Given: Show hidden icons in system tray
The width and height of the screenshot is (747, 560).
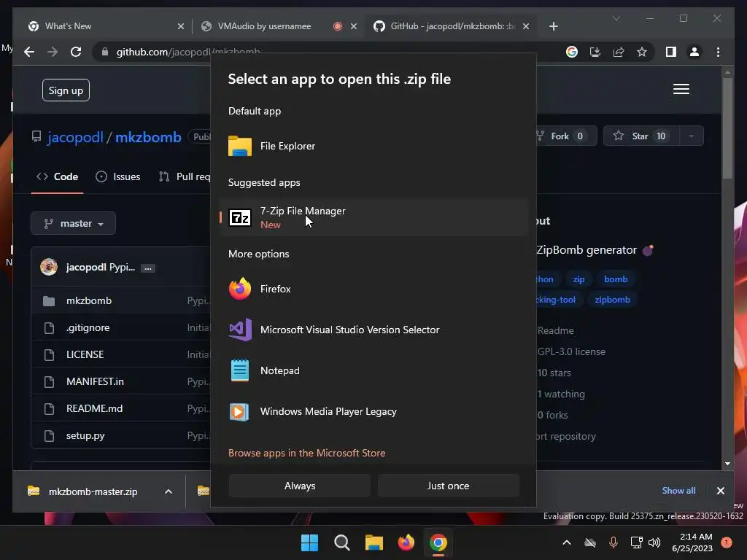Looking at the screenshot, I should (x=566, y=542).
